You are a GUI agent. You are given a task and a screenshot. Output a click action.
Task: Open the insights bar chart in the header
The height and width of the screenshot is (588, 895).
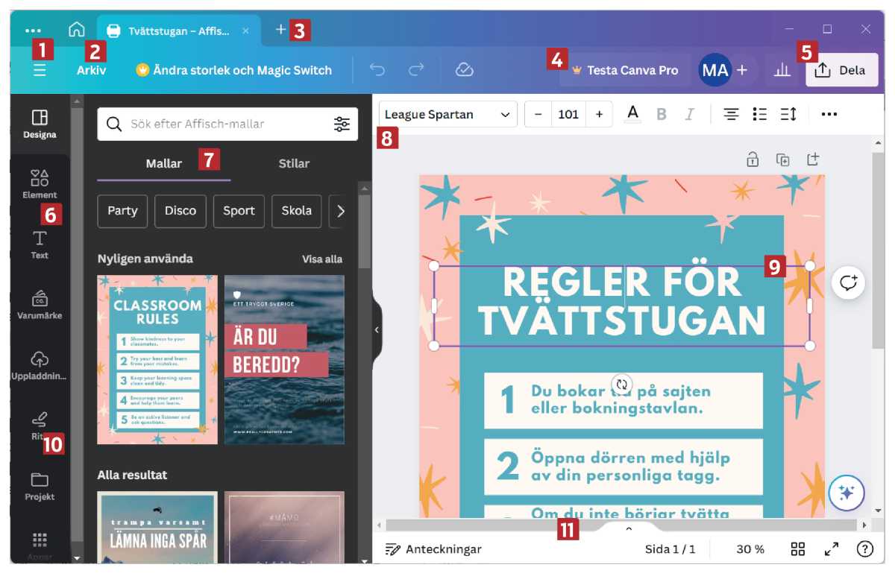(782, 69)
